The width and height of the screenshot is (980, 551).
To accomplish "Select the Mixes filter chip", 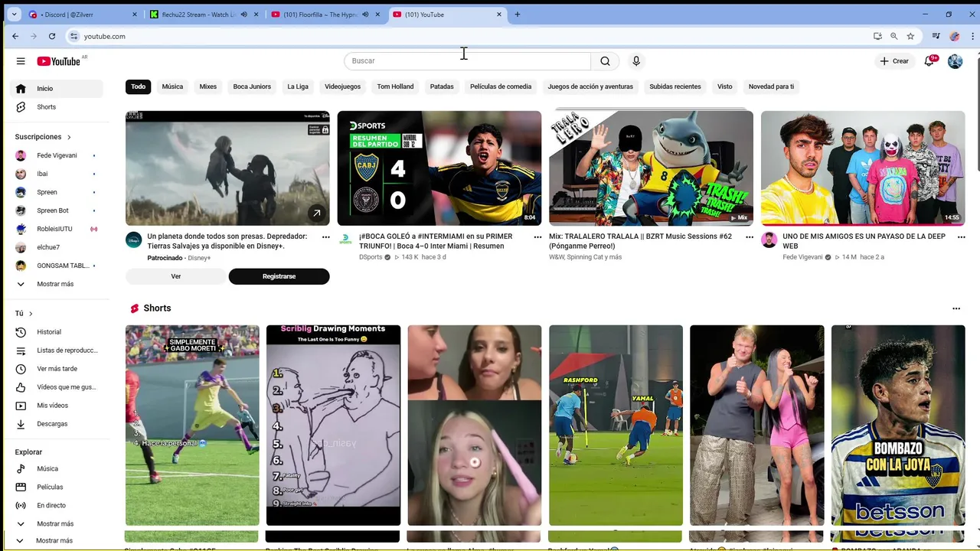I will tap(208, 86).
